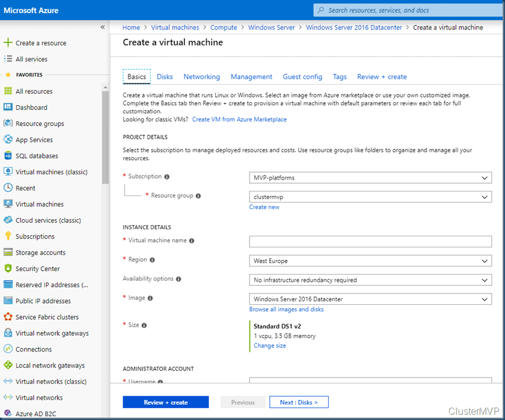Image resolution: width=505 pixels, height=420 pixels.
Task: Show info tooltip for Image
Action: 150,298
